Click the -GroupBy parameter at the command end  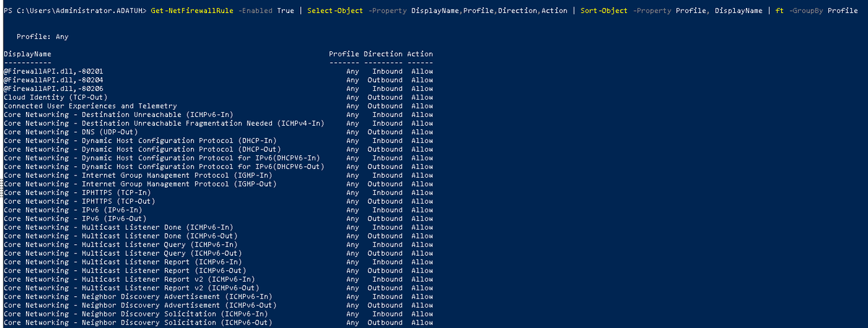(x=804, y=11)
